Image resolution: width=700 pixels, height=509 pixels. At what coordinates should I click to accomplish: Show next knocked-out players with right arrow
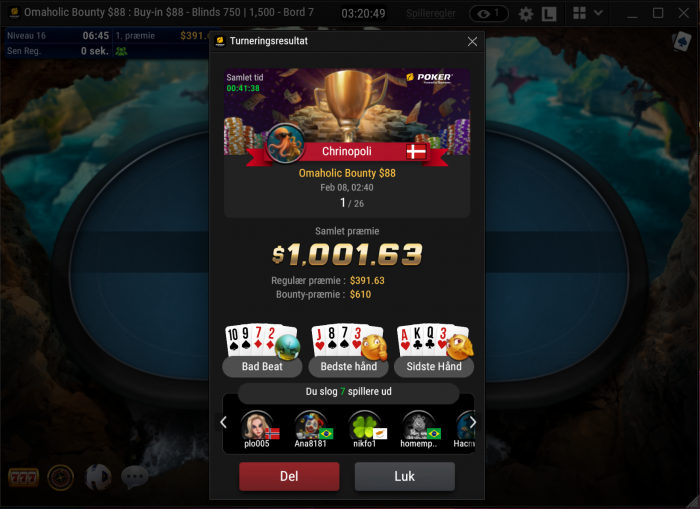[473, 422]
